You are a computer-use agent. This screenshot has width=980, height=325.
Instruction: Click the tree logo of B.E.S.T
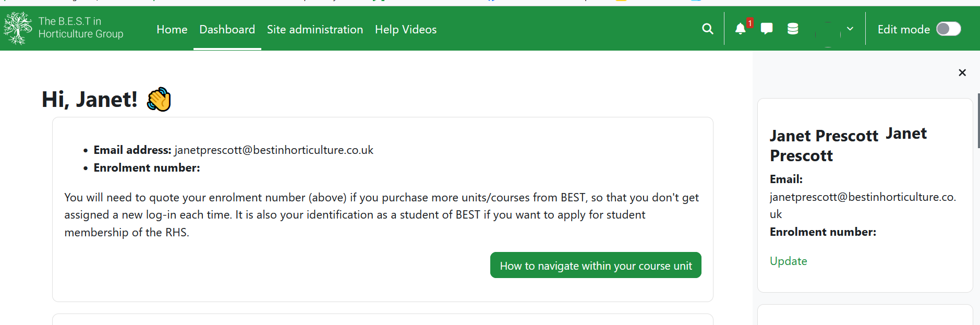pos(18,28)
